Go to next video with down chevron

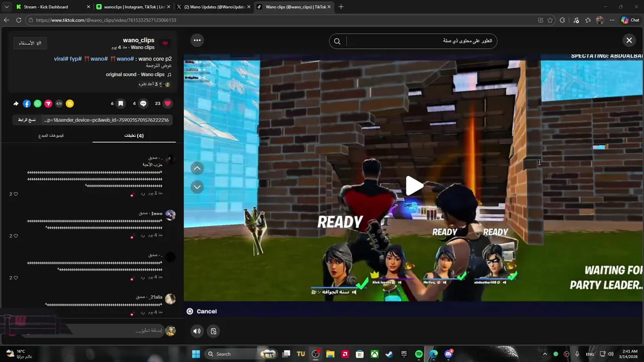[197, 187]
